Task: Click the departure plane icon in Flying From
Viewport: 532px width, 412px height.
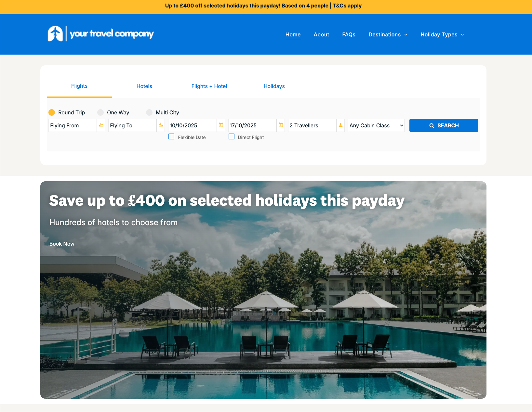Action: (101, 125)
